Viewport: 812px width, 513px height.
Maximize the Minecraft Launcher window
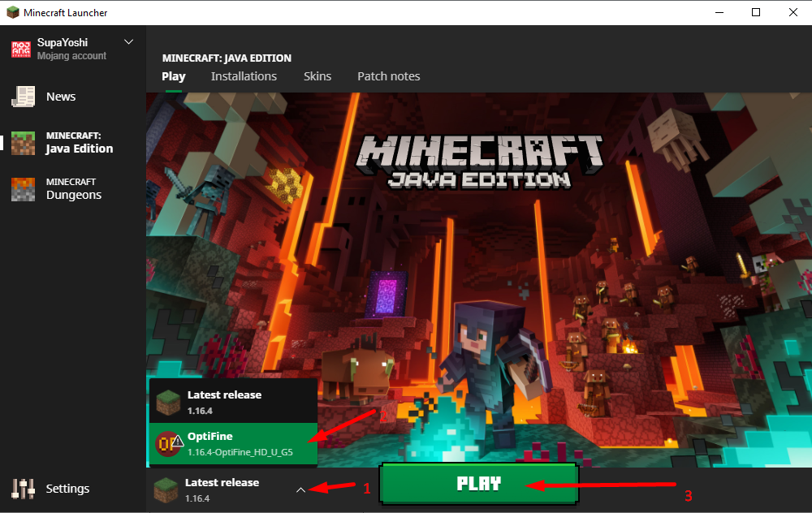[756, 12]
